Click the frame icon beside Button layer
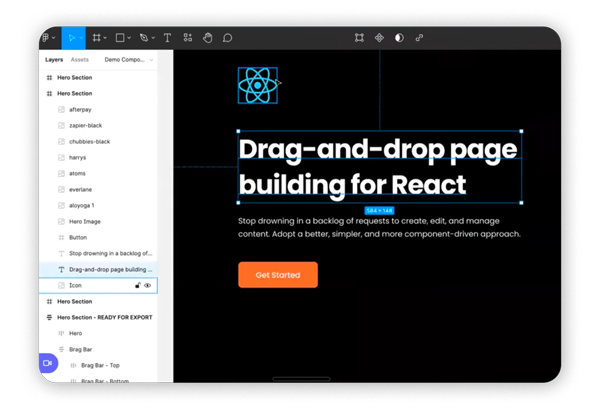Viewport: 600px width, 409px height. click(61, 238)
